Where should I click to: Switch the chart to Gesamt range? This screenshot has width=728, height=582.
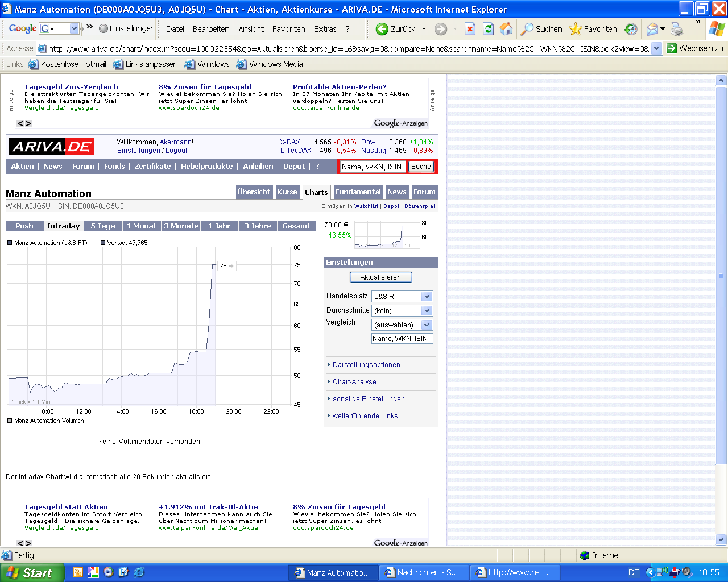[296, 226]
